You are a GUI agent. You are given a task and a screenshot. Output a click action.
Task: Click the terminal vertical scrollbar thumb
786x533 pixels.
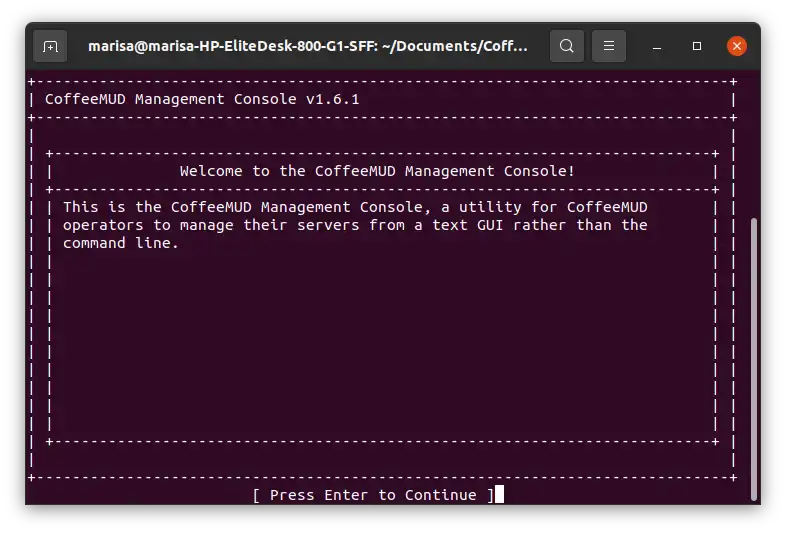(754, 360)
